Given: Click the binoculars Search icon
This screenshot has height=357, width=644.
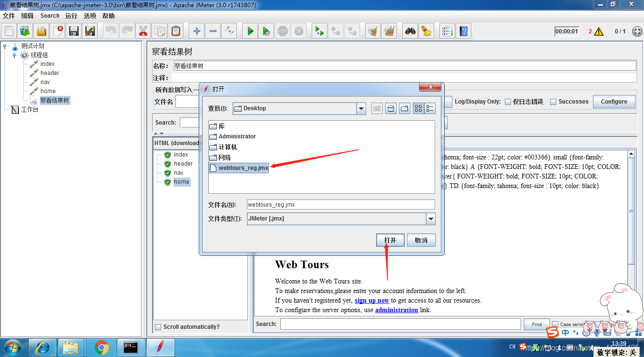Looking at the screenshot, I should (410, 31).
